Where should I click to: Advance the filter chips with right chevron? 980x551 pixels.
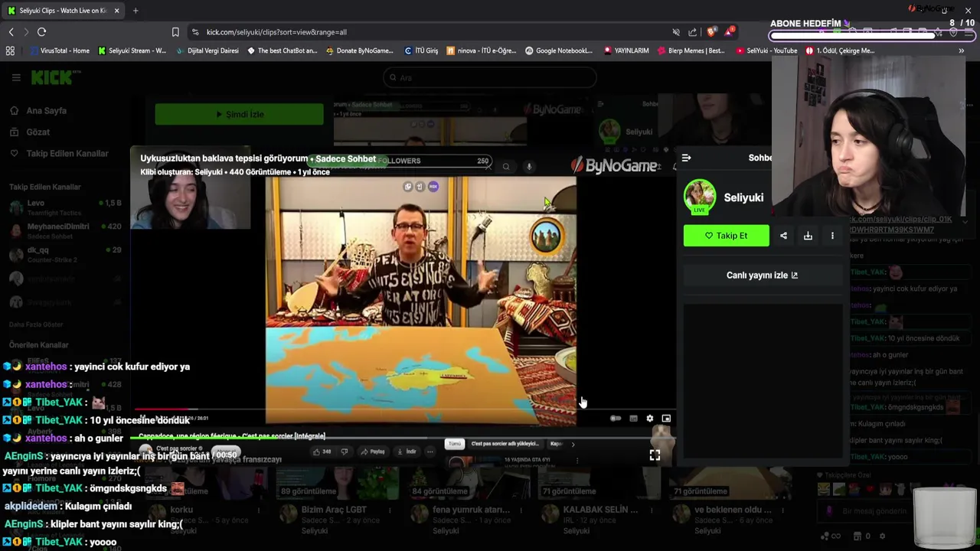click(573, 444)
